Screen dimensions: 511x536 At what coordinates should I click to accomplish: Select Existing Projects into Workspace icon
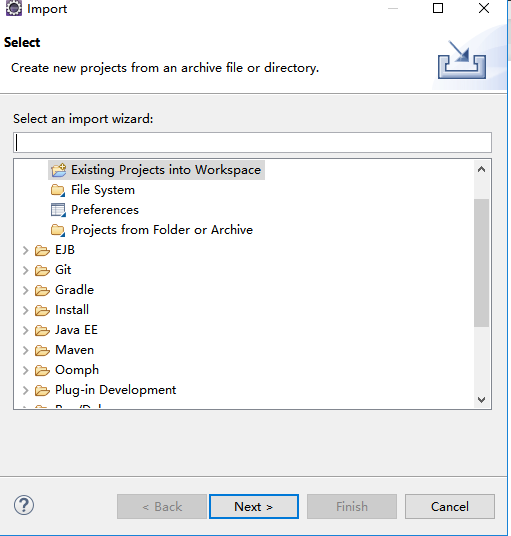click(58, 170)
